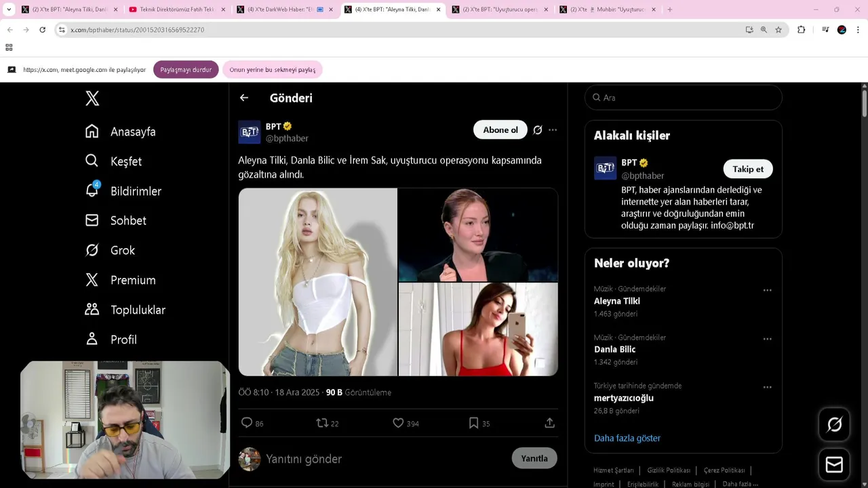Click the Ara search box
This screenshot has width=868, height=488.
coord(684,98)
